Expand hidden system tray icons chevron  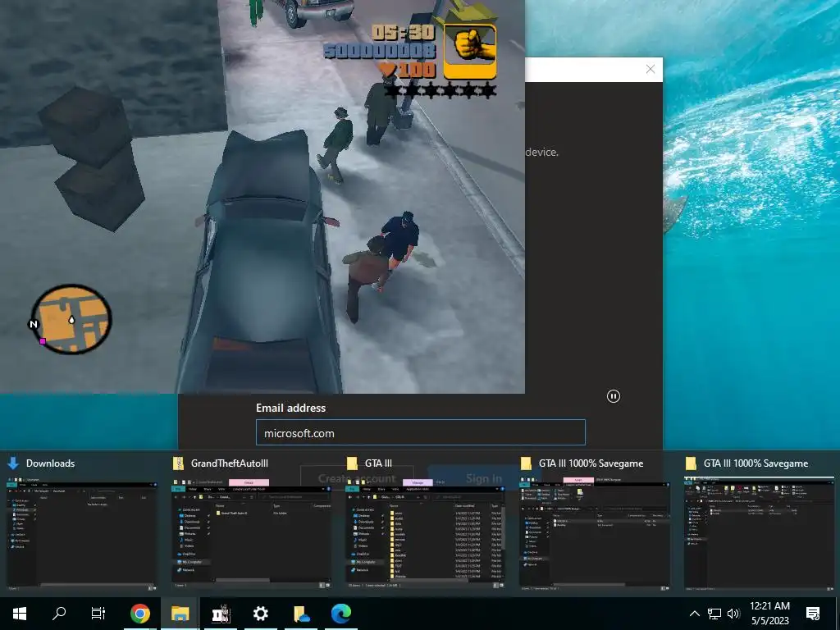pyautogui.click(x=694, y=614)
